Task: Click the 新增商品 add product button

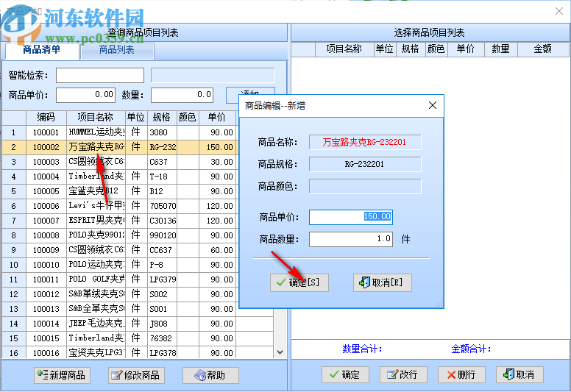Action: [63, 375]
